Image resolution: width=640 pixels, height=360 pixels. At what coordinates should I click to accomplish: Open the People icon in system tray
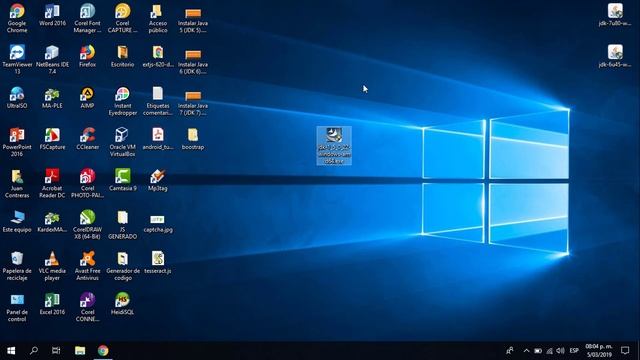coord(510,351)
